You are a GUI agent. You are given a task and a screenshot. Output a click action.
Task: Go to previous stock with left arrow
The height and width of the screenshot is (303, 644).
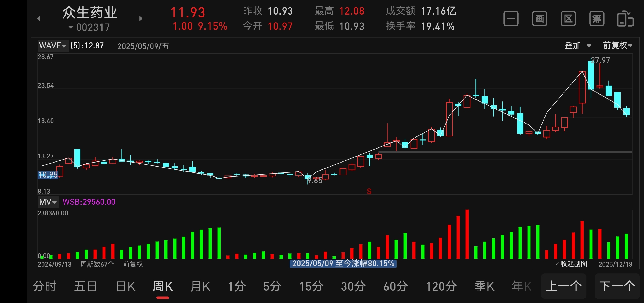[x=39, y=19]
